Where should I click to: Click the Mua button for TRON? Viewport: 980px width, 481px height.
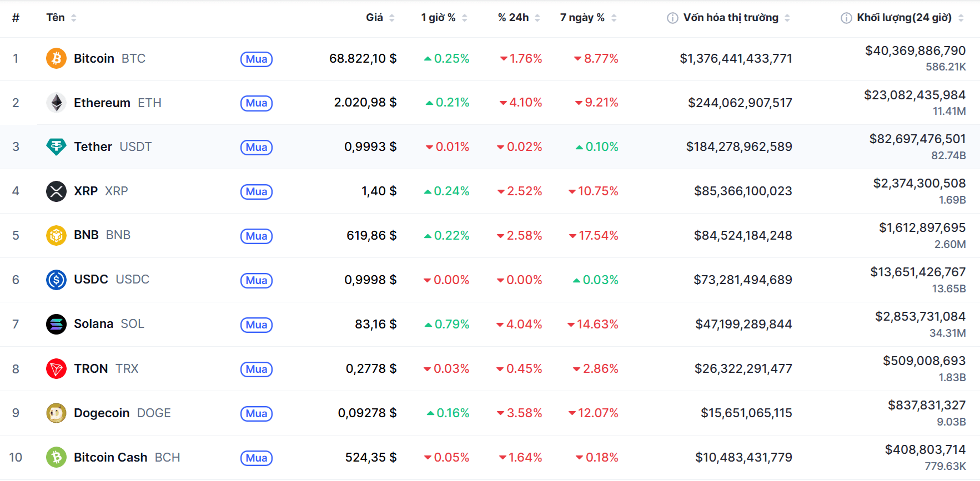coord(257,369)
